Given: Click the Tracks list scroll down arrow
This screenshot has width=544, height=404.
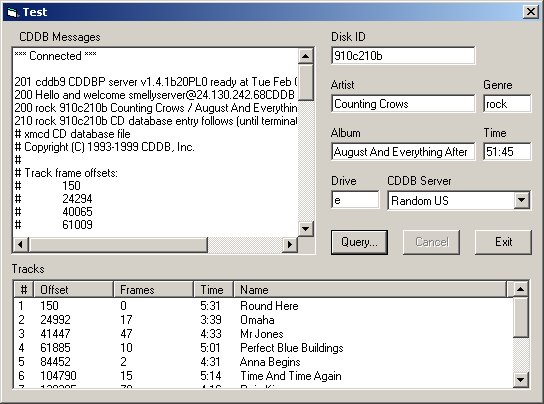Looking at the screenshot, I should pyautogui.click(x=520, y=379).
